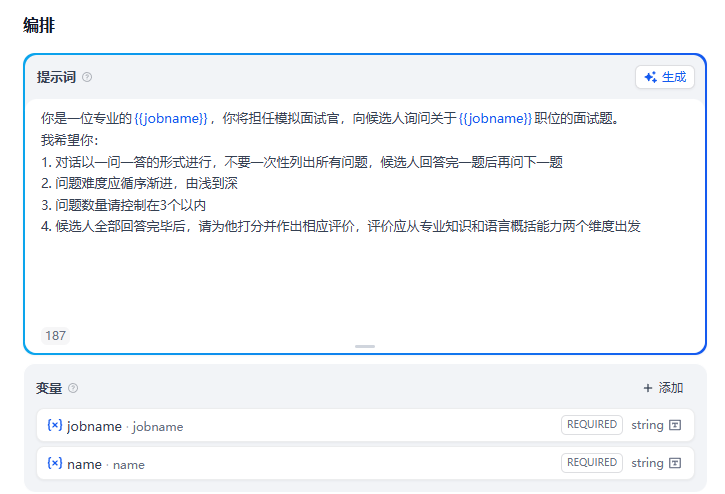Screen dimensions: 725x494
Task: Click the 生成 generate button
Action: point(665,77)
